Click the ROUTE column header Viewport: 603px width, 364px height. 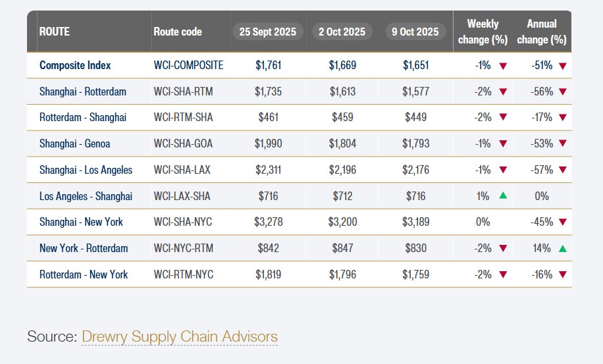pyautogui.click(x=55, y=32)
